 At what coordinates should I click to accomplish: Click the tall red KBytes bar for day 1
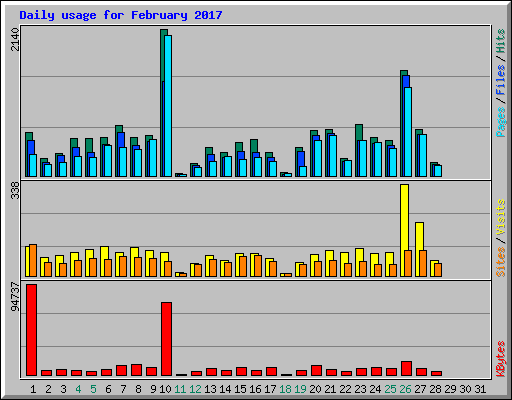tap(32, 330)
